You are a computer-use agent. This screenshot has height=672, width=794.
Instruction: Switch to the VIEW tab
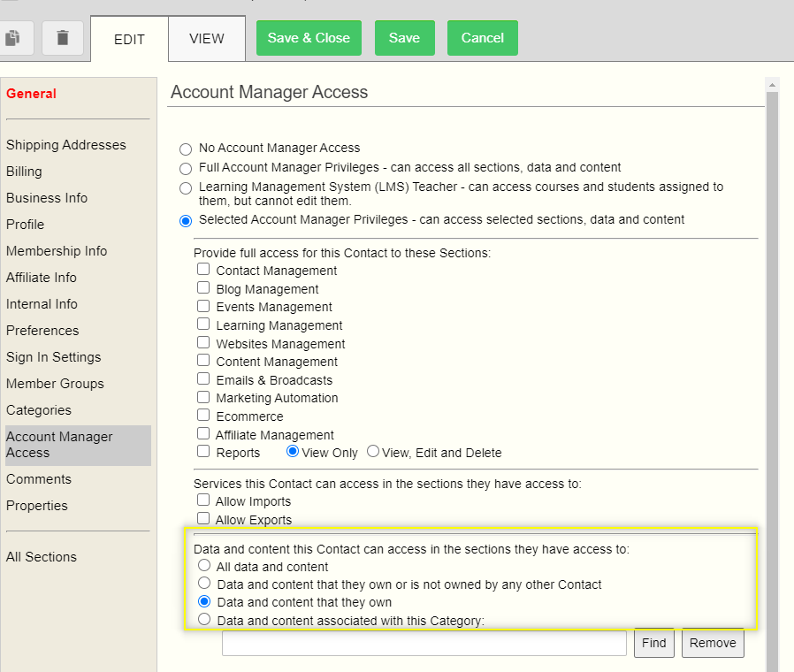[x=207, y=39]
